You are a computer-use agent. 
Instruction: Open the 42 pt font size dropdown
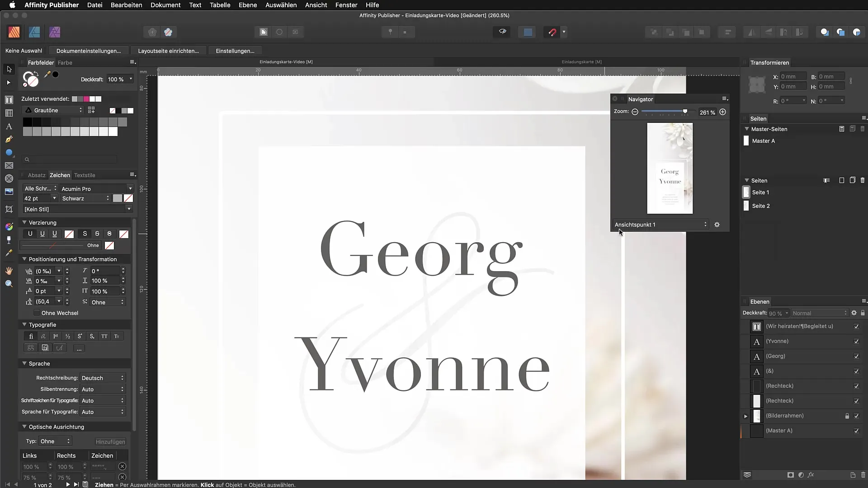tap(40, 198)
